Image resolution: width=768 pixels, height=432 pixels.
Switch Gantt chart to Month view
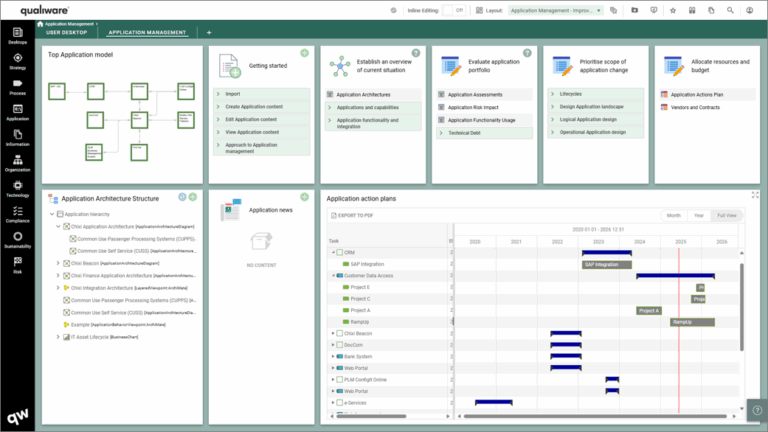point(674,215)
